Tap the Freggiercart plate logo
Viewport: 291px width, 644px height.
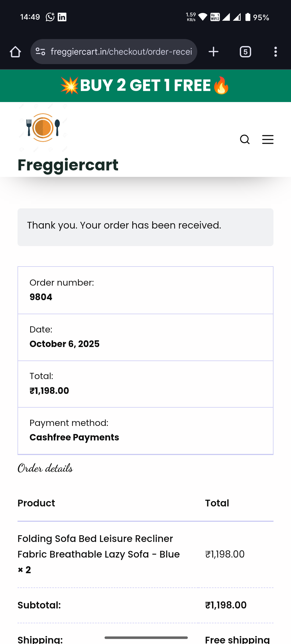[x=43, y=128]
